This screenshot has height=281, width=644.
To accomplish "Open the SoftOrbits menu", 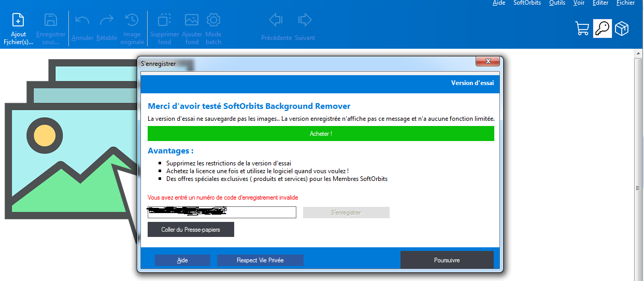I will [527, 3].
